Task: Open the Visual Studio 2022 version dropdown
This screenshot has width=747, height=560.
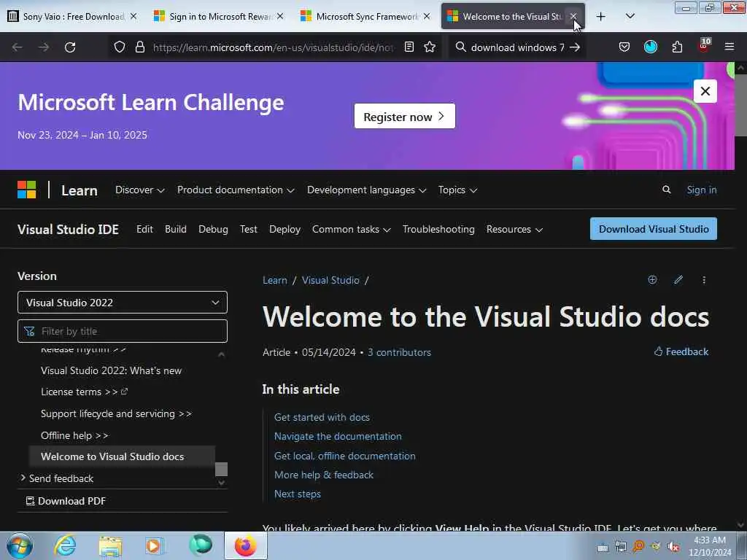Action: click(123, 303)
